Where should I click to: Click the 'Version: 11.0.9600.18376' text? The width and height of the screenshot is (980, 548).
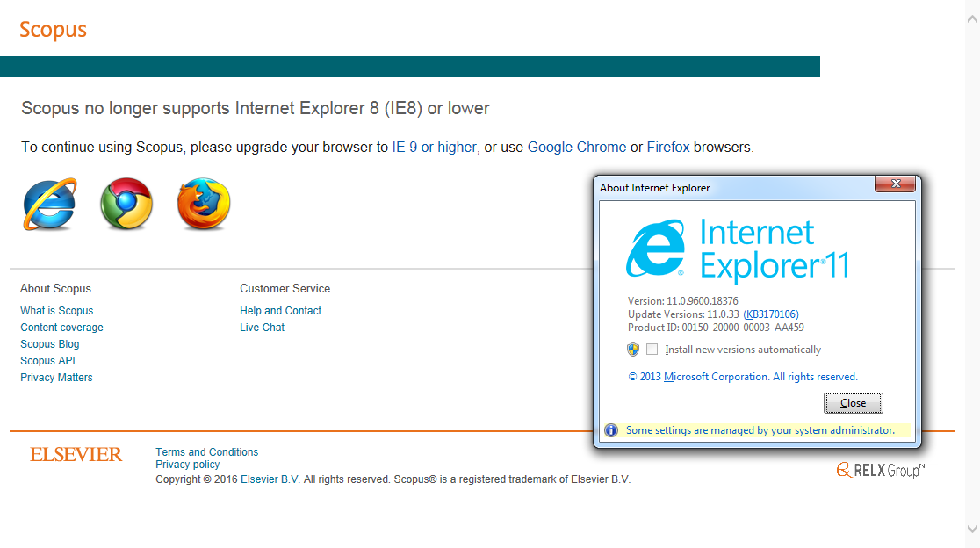pos(683,301)
